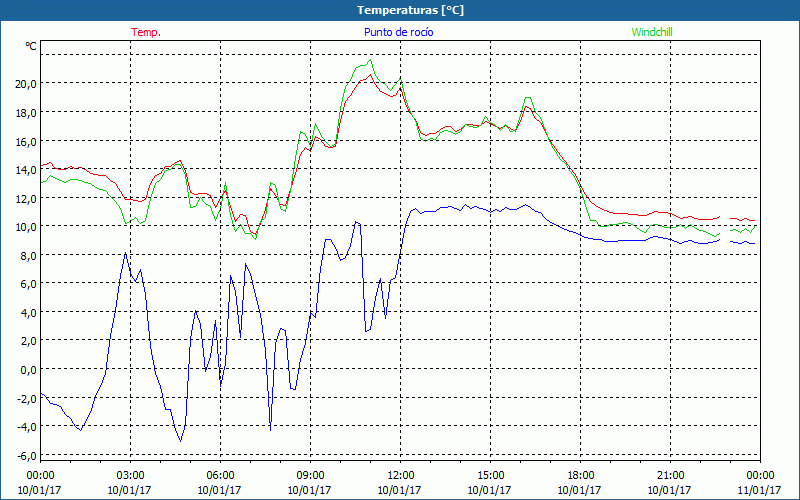This screenshot has height=500, width=800.
Task: Click the 16,0 y-axis value
Action: click(x=26, y=141)
